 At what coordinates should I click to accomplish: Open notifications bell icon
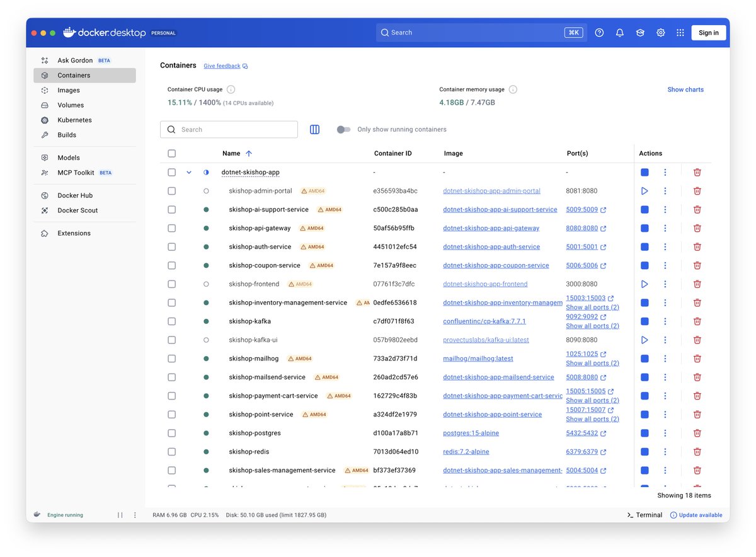(620, 33)
